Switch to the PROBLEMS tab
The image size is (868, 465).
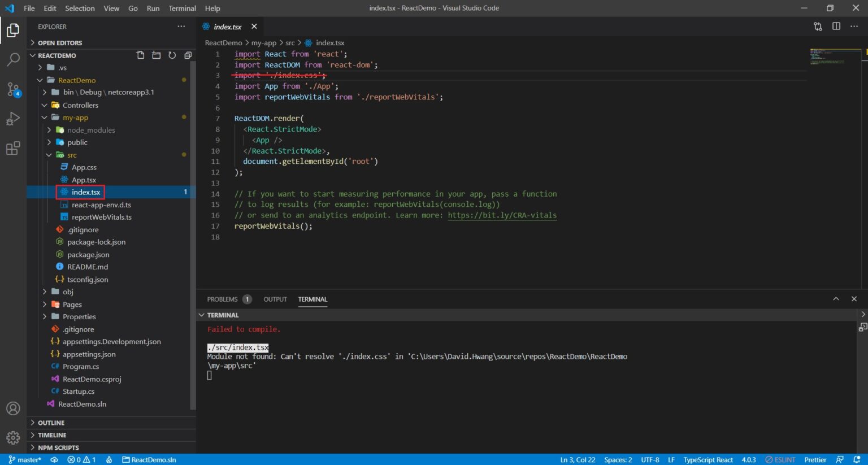pos(222,299)
